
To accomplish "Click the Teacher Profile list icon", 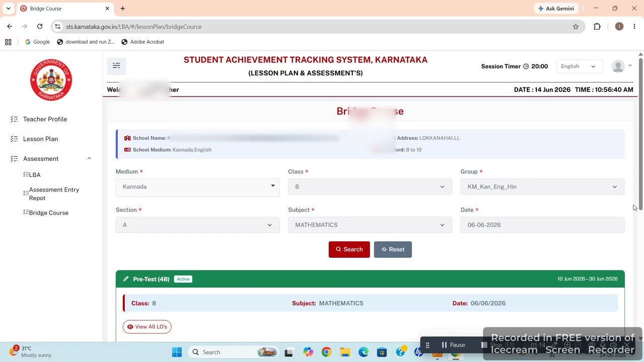I will click(14, 119).
